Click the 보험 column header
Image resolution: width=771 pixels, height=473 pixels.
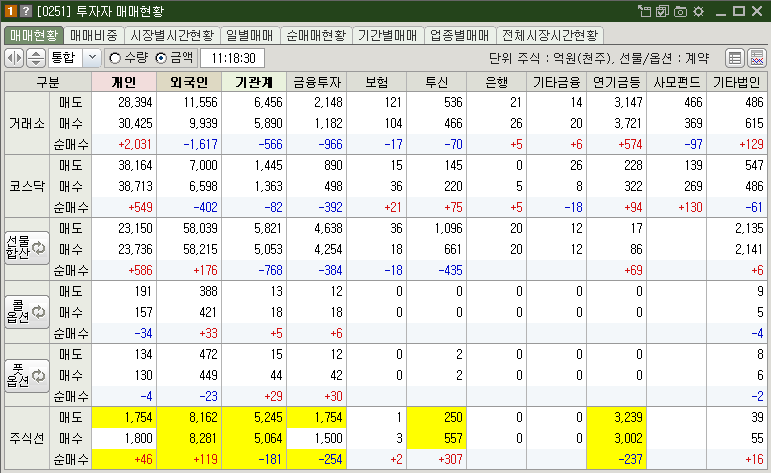377,82
